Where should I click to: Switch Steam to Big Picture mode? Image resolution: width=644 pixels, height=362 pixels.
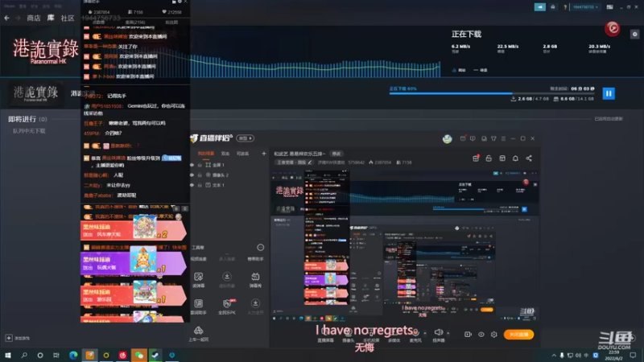pos(610,7)
